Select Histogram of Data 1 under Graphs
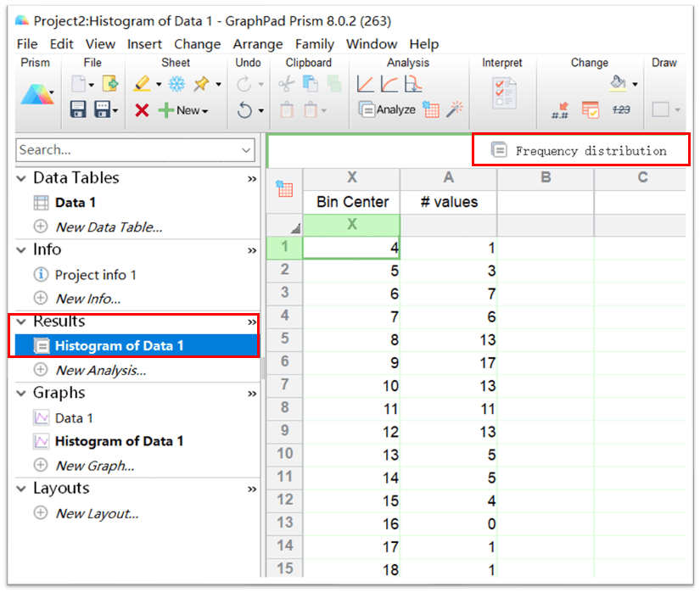This screenshot has height=593, width=700. [x=119, y=441]
